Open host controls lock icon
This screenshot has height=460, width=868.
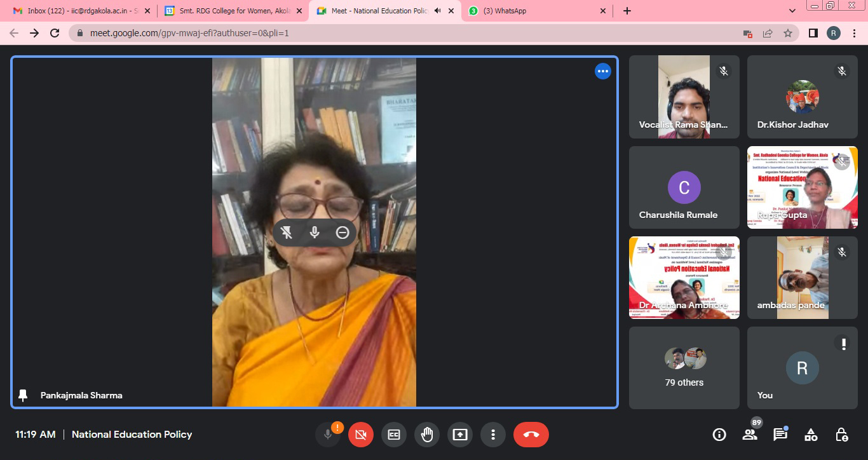pyautogui.click(x=841, y=435)
